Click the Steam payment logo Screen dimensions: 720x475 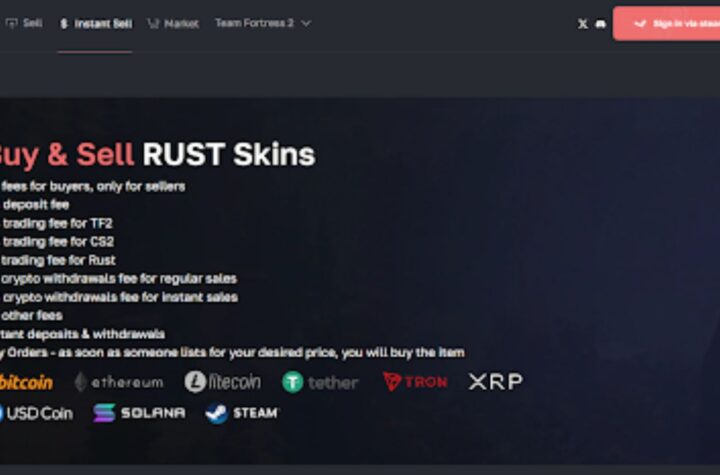click(242, 413)
